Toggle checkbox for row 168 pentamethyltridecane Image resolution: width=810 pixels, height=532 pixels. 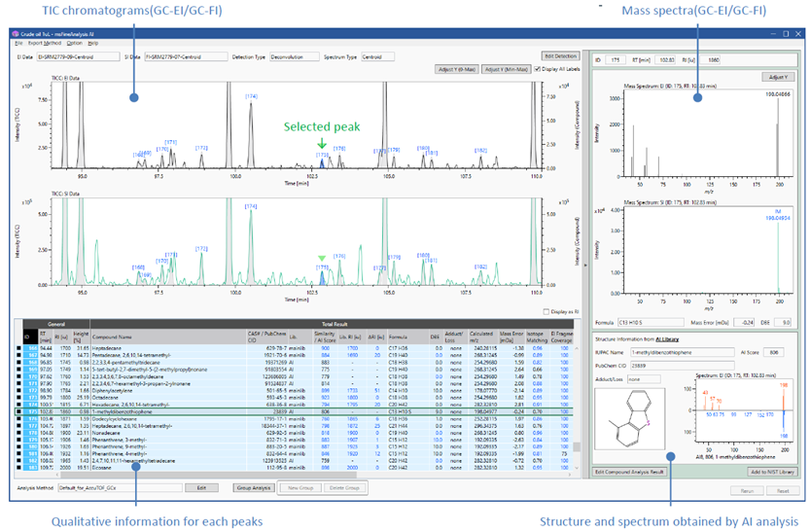[18, 362]
